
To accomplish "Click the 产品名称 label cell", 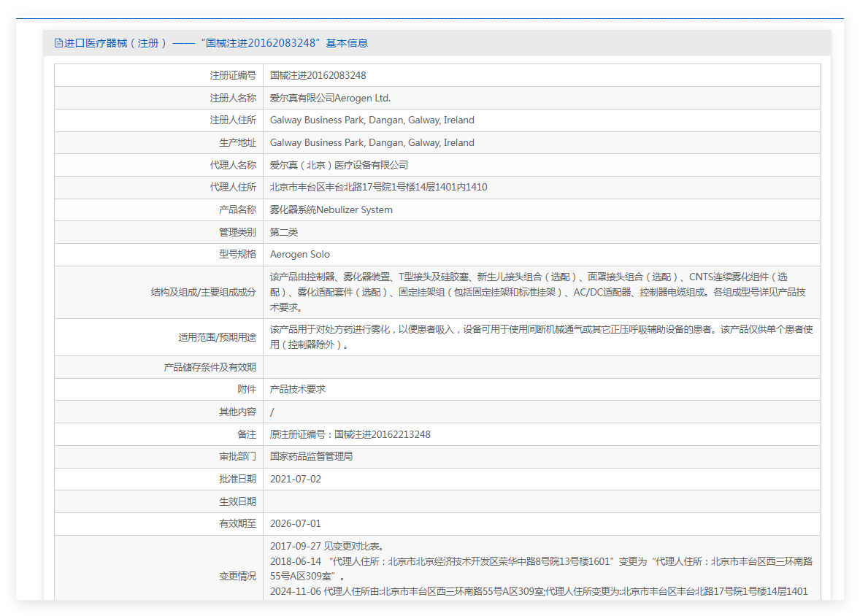I will click(158, 209).
